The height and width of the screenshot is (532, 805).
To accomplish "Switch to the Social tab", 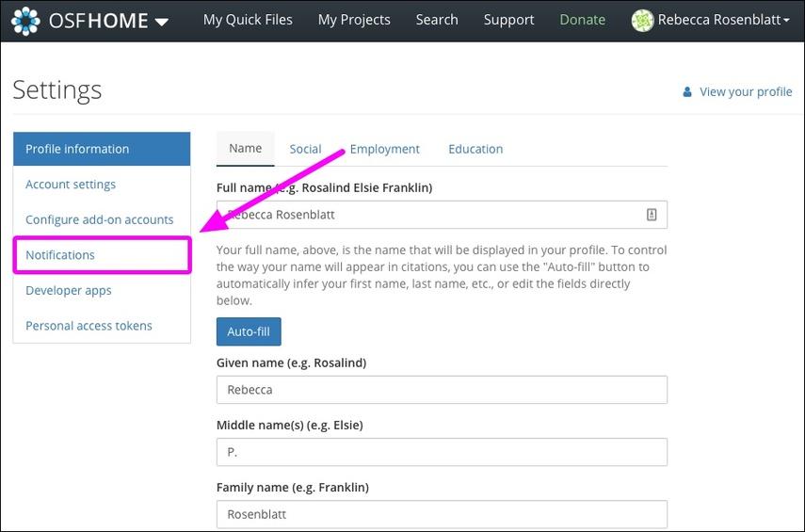I will [305, 149].
